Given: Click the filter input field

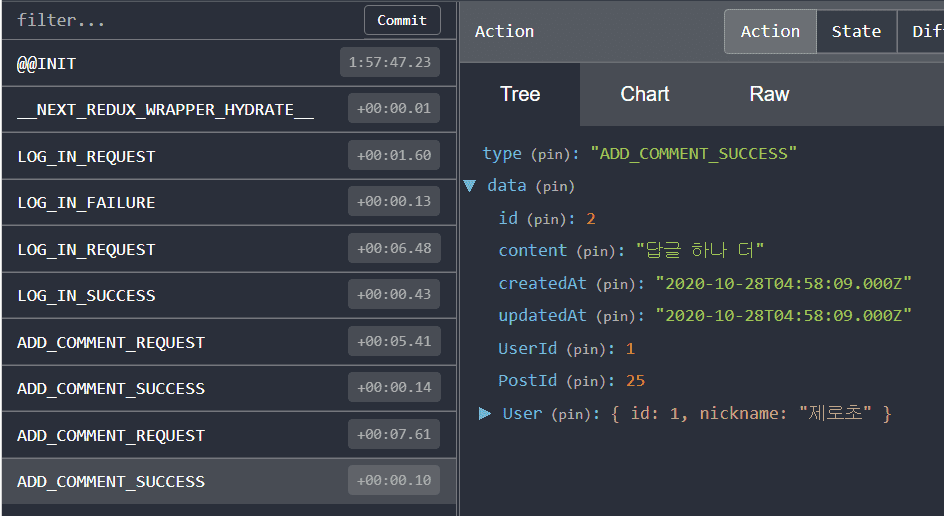Looking at the screenshot, I should click(x=181, y=20).
